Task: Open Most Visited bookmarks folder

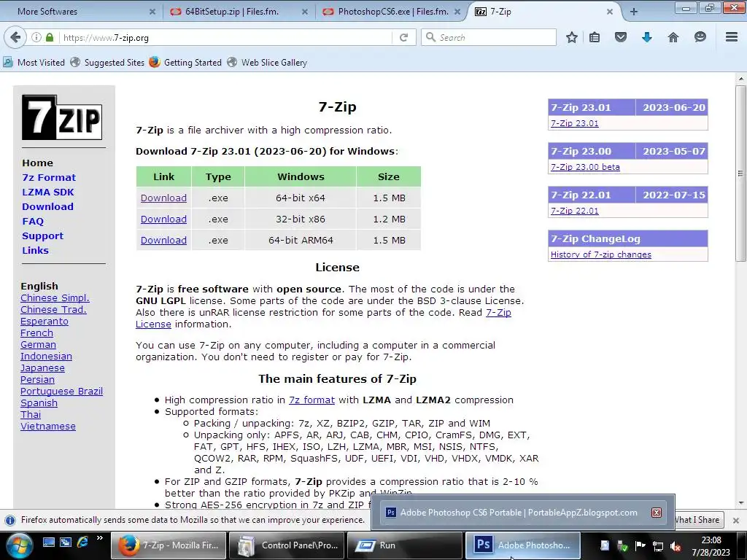Action: (34, 63)
